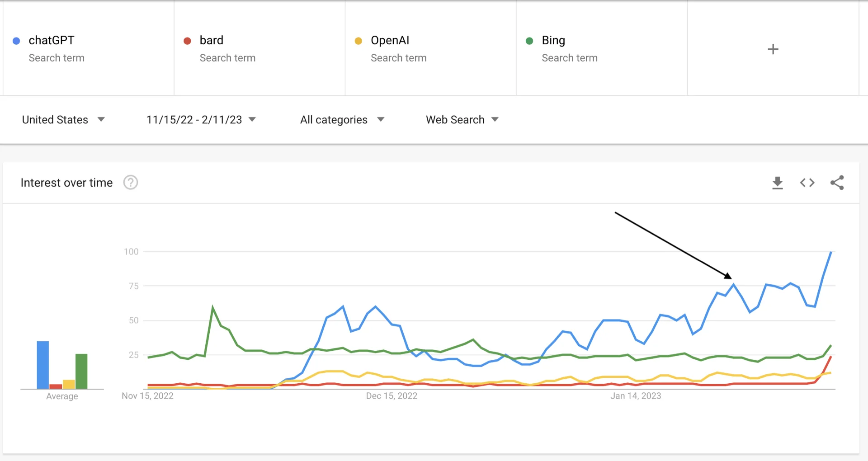
Task: Click the yellow dot beside OpenAI
Action: 359,41
